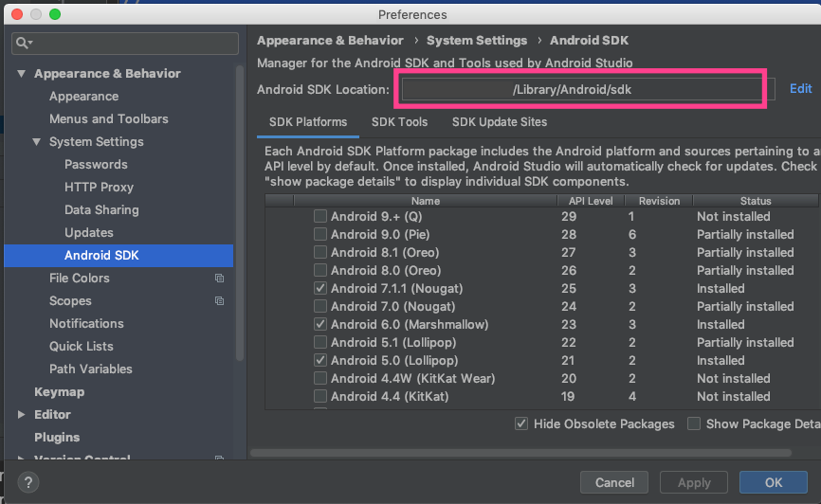This screenshot has width=821, height=504.
Task: Uncheck the Android 7.1.1 (Nougat) checkbox
Action: click(319, 288)
